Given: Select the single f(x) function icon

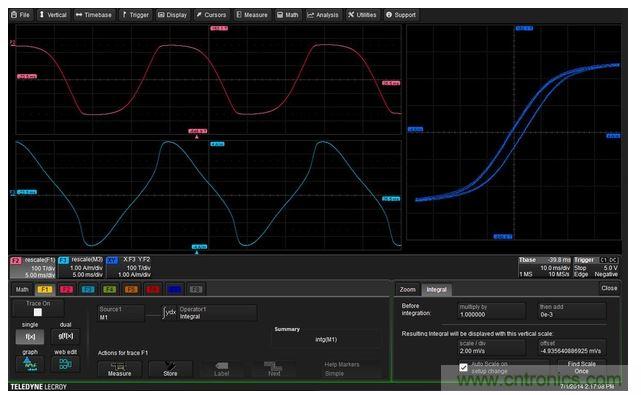Looking at the screenshot, I should tap(30, 337).
